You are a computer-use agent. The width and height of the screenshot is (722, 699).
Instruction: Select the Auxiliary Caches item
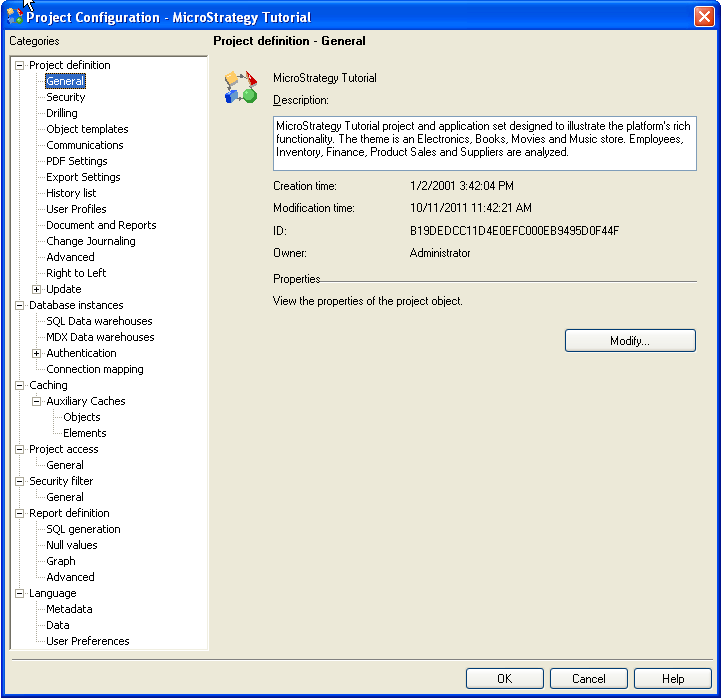[x=86, y=401]
